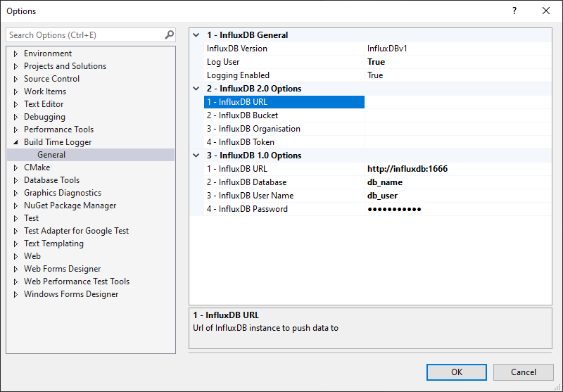Viewport: 563px width, 392px height.
Task: Expand the Work Items node arrow
Action: (x=15, y=91)
